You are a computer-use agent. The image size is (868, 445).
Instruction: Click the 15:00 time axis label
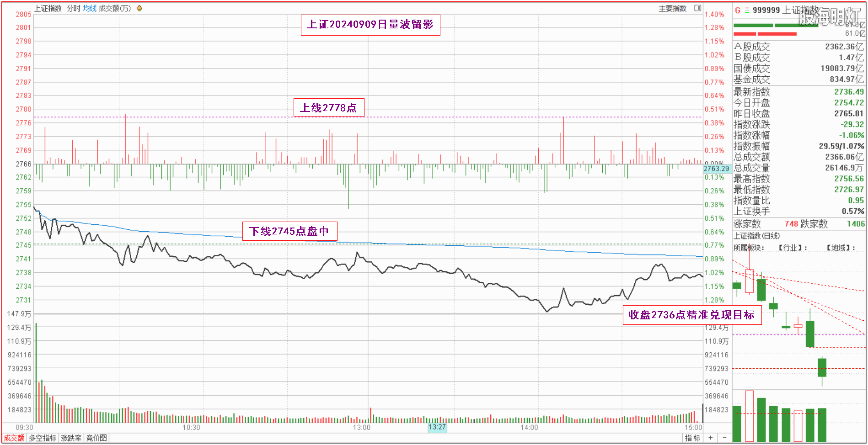[x=693, y=428]
